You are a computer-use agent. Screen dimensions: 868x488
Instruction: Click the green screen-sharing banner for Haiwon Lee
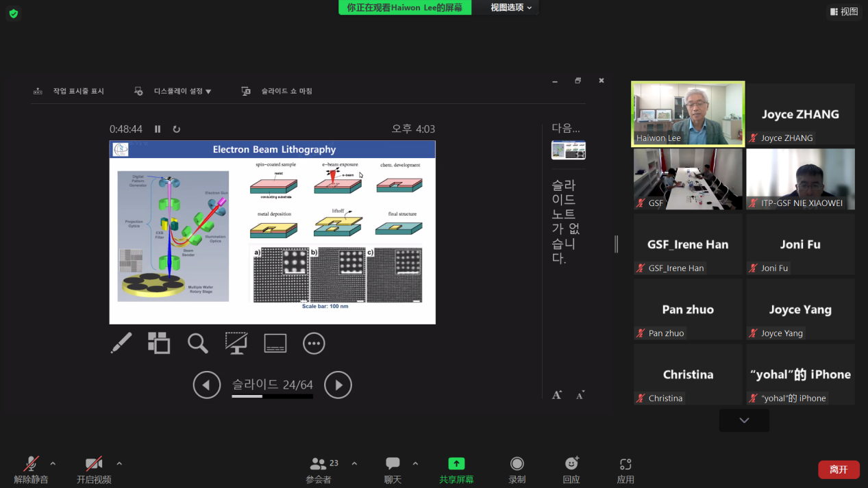[x=405, y=8]
